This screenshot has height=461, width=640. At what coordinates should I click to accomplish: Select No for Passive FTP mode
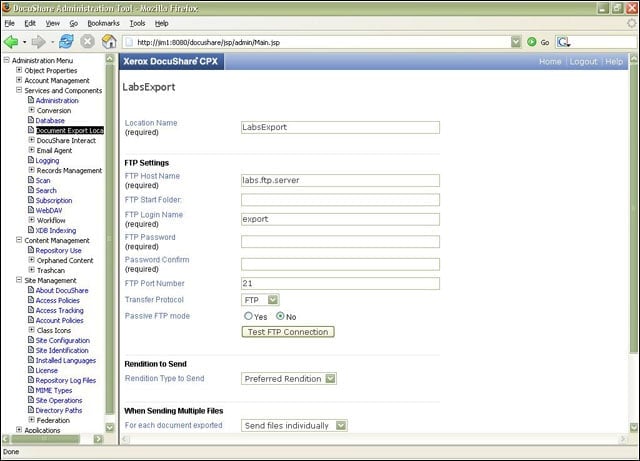pos(280,316)
